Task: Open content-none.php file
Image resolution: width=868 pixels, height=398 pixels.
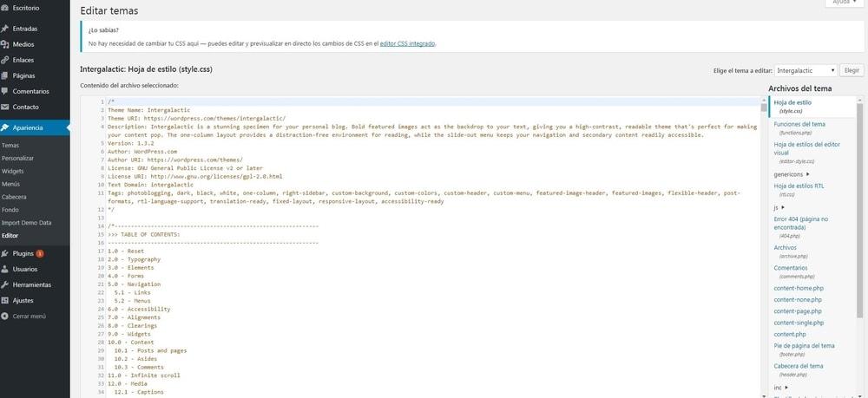Action: [x=798, y=300]
